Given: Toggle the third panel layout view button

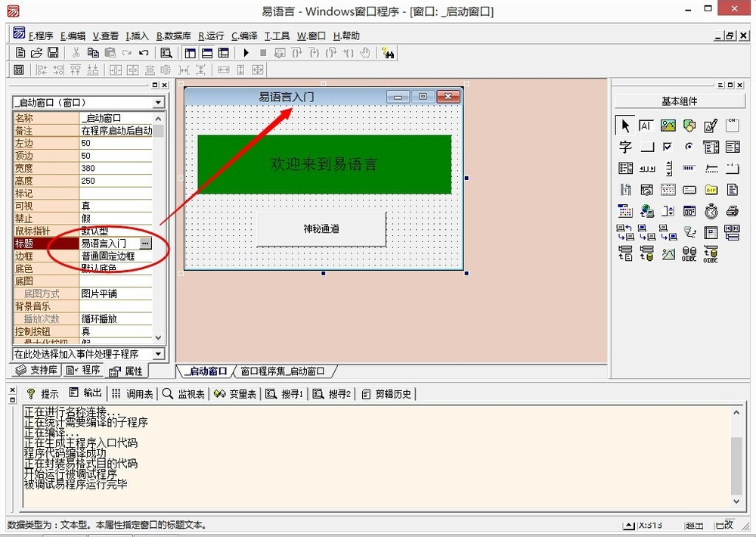Looking at the screenshot, I should (224, 53).
